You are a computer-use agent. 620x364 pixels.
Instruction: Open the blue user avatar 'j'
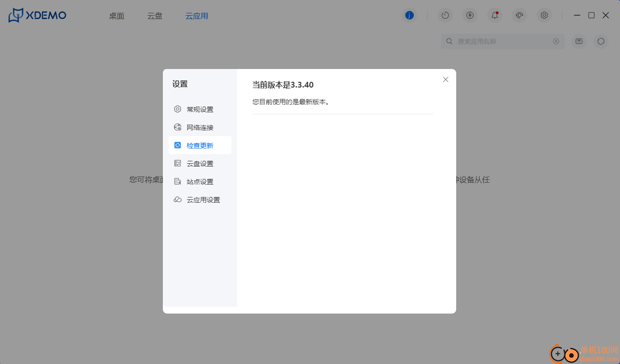tap(410, 15)
